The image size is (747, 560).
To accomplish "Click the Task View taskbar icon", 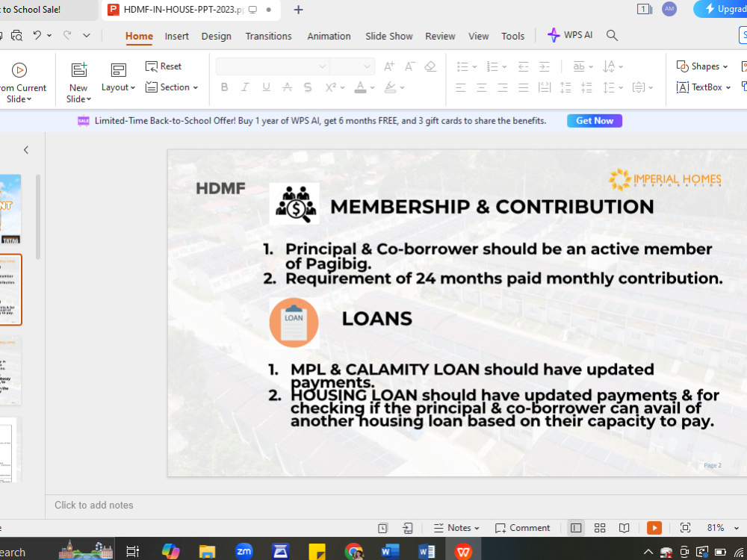I will (x=132, y=552).
